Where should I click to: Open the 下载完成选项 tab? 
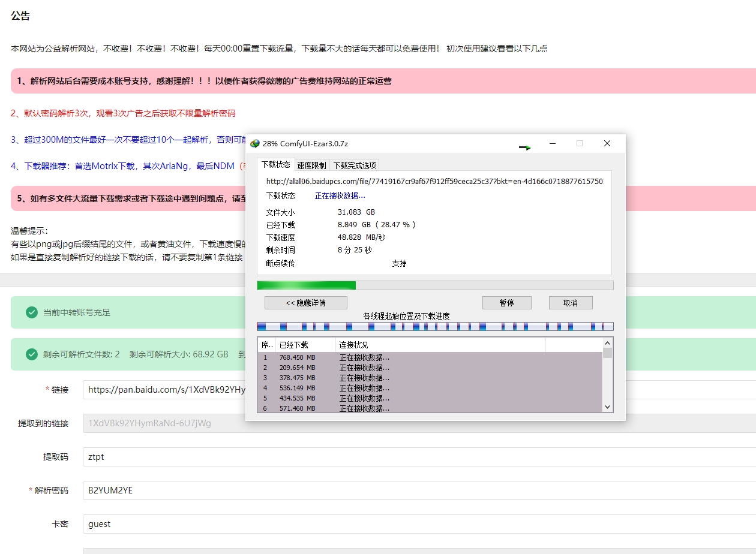[x=355, y=165]
